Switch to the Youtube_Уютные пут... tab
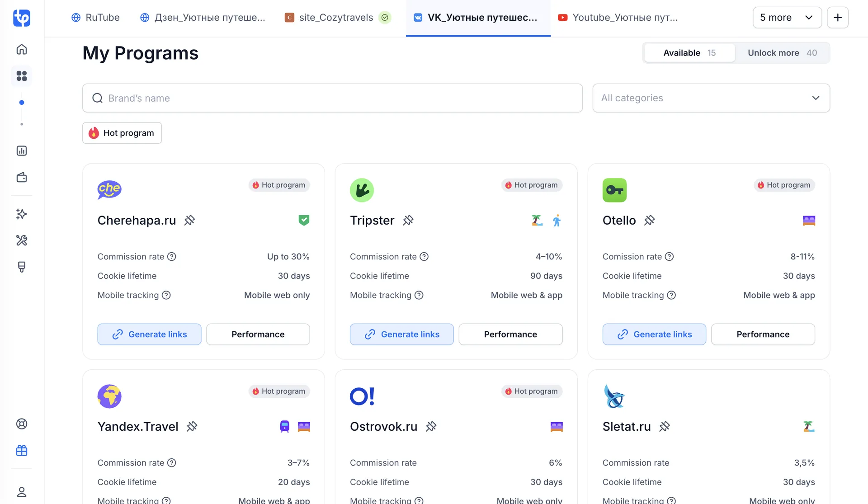Image resolution: width=868 pixels, height=504 pixels. 618,18
